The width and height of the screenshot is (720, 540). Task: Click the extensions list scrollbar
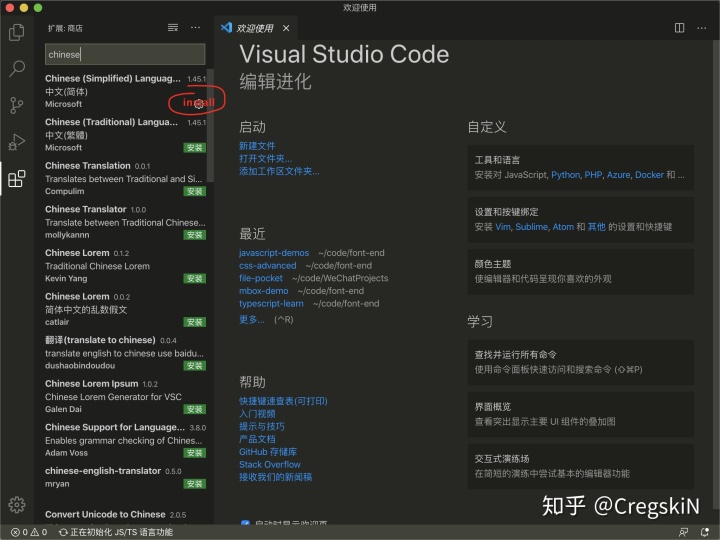pyautogui.click(x=210, y=125)
